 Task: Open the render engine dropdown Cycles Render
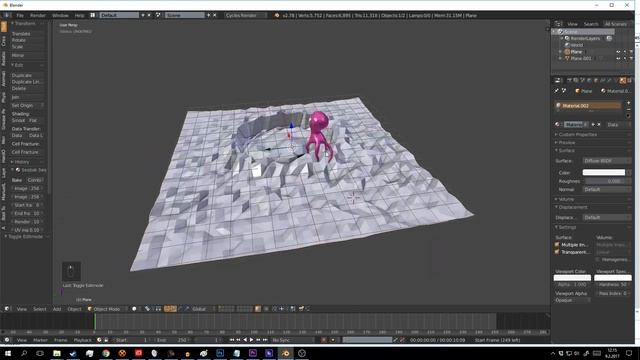pyautogui.click(x=245, y=16)
